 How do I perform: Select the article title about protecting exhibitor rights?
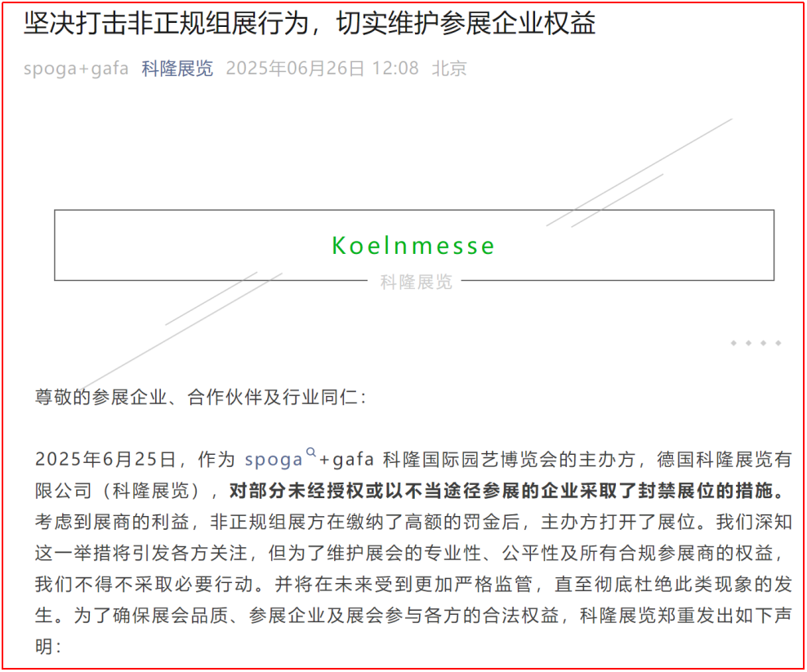click(x=310, y=25)
